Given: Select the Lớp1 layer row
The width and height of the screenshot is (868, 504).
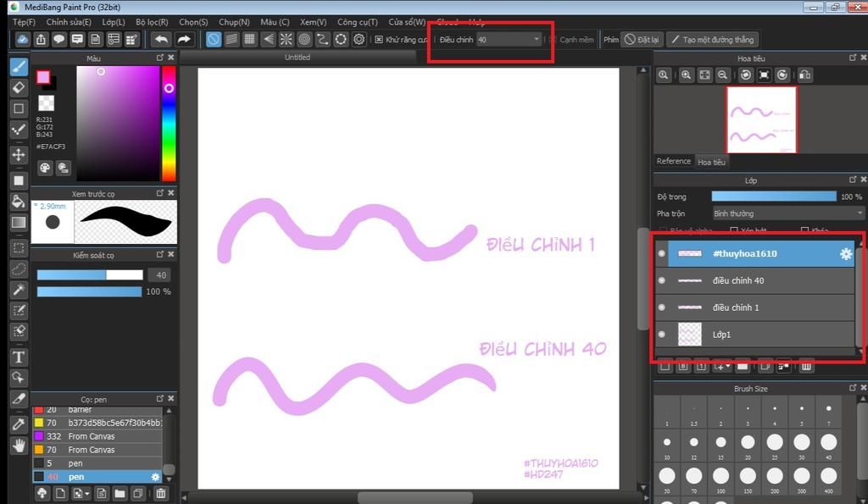Looking at the screenshot, I should (x=755, y=334).
